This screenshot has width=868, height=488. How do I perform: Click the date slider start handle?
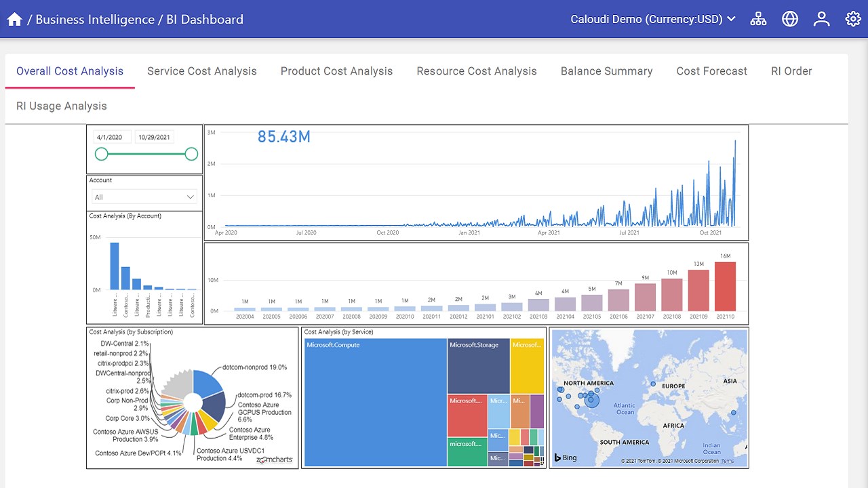click(x=102, y=154)
